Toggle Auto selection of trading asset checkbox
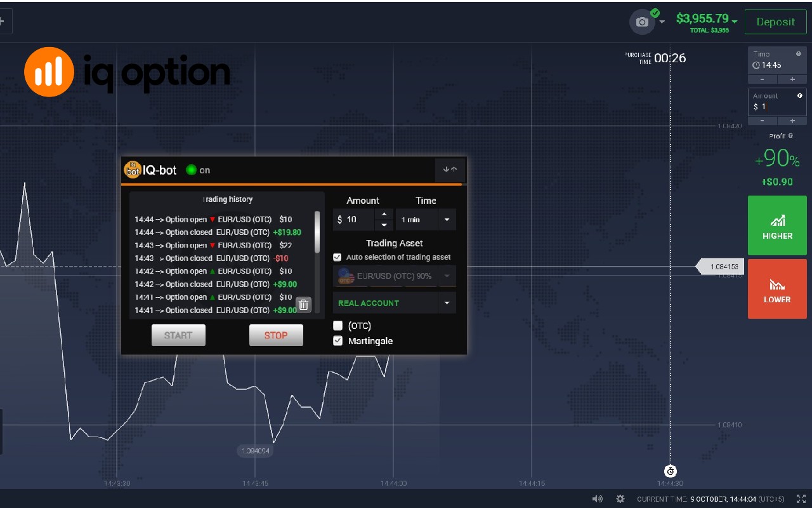Screen dimensions: 812x508 pyautogui.click(x=337, y=257)
